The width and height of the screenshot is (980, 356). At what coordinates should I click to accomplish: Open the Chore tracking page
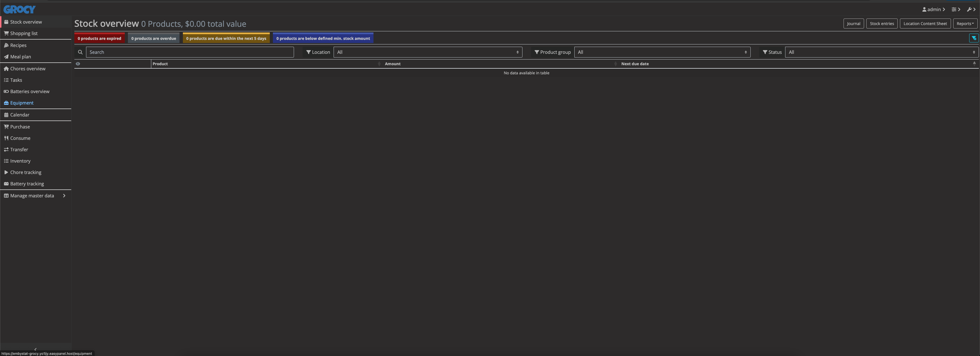[25, 172]
